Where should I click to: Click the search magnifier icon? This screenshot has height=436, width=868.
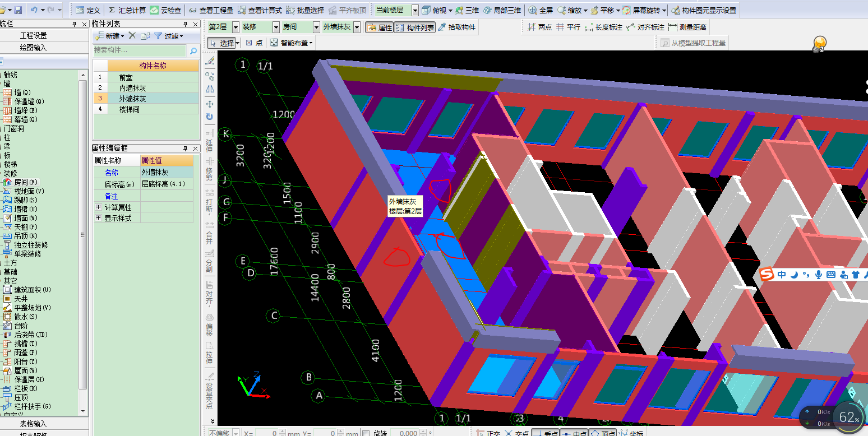pyautogui.click(x=193, y=50)
